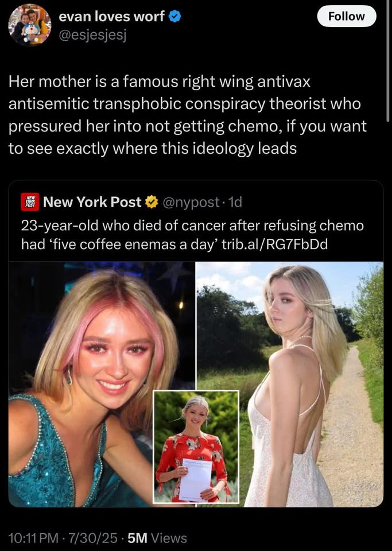Viewport: 392px width, 551px height.
Task: Click the blue verified badge next to evan loves worf
Action: pos(174,17)
